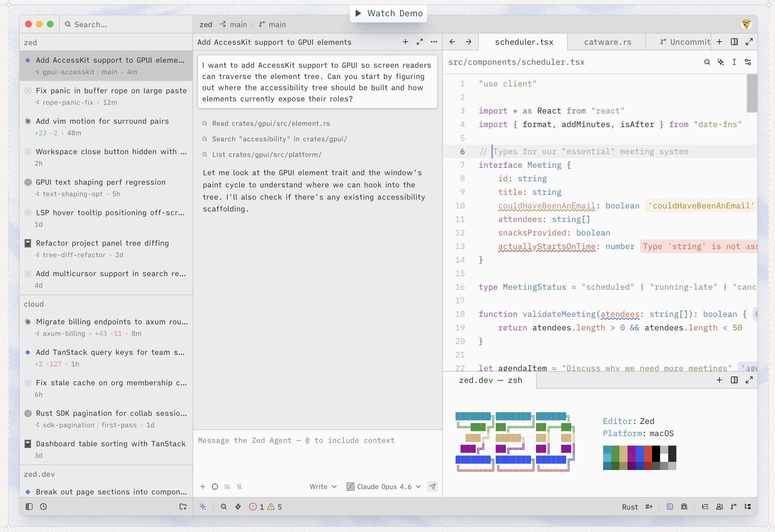Click the user avatar in the title bar
The height and width of the screenshot is (532, 775).
tap(747, 24)
